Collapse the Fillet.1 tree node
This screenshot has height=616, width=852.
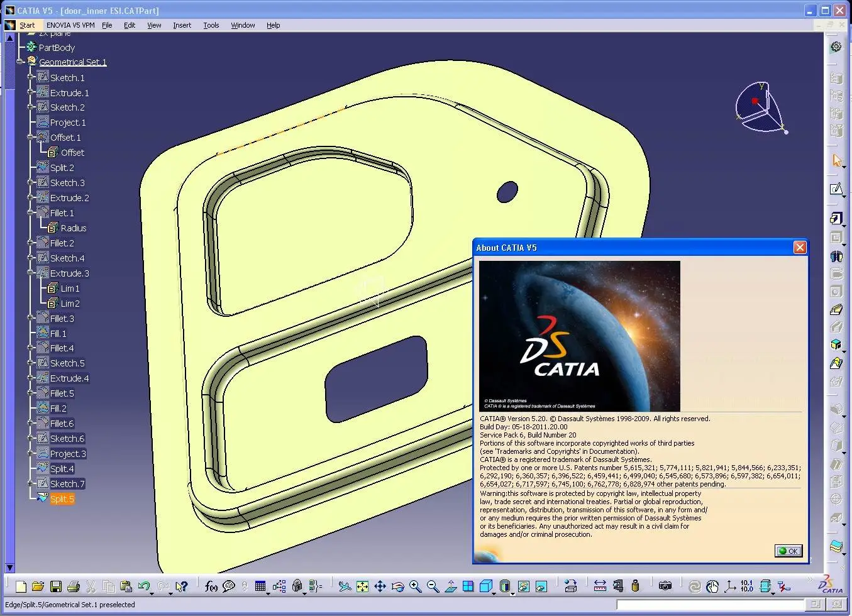point(30,212)
